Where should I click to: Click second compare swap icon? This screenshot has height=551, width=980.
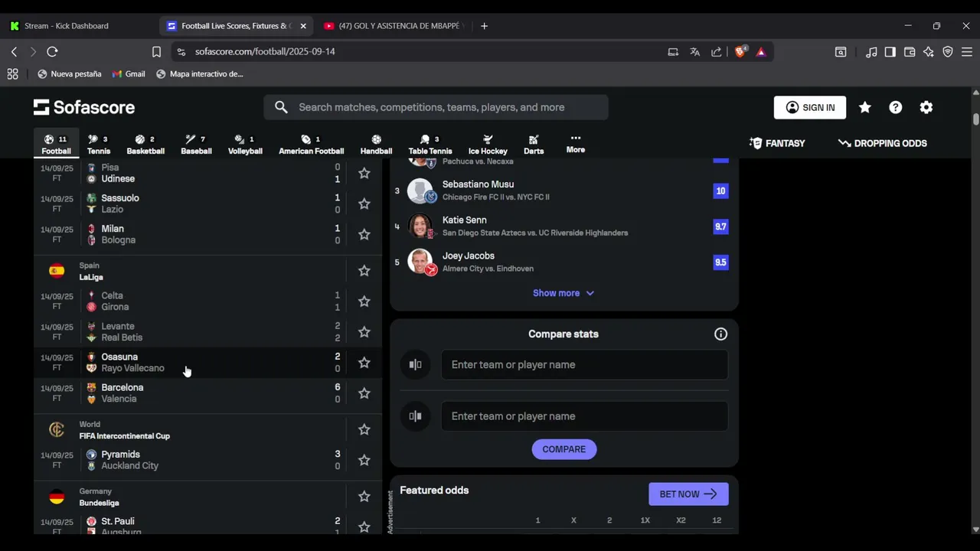415,416
